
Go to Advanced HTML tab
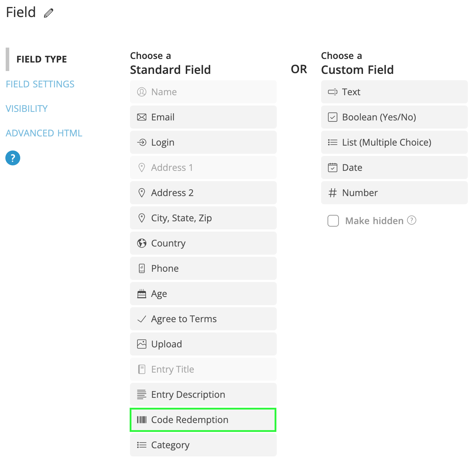click(x=44, y=133)
